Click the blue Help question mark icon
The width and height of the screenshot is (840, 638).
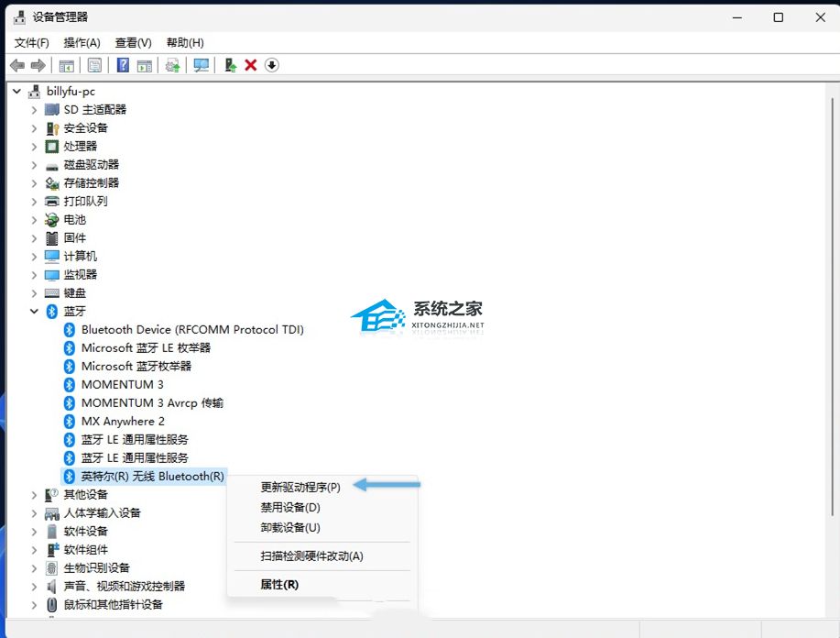pyautogui.click(x=124, y=65)
